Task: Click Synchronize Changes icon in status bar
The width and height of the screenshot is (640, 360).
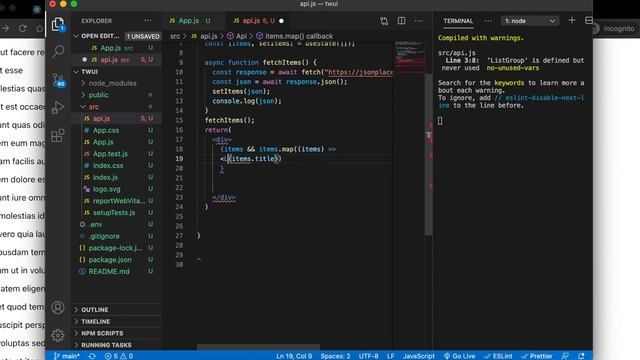Action: tap(92, 356)
